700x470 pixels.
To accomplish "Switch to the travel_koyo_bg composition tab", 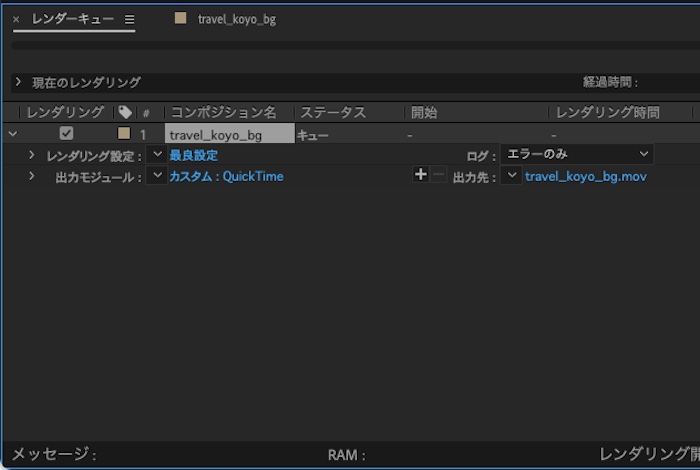I will pos(236,19).
